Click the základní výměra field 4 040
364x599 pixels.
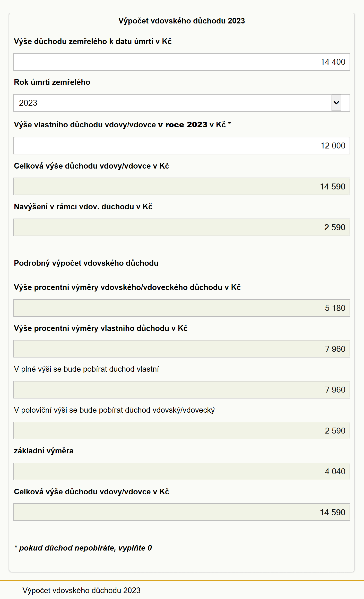tap(182, 471)
